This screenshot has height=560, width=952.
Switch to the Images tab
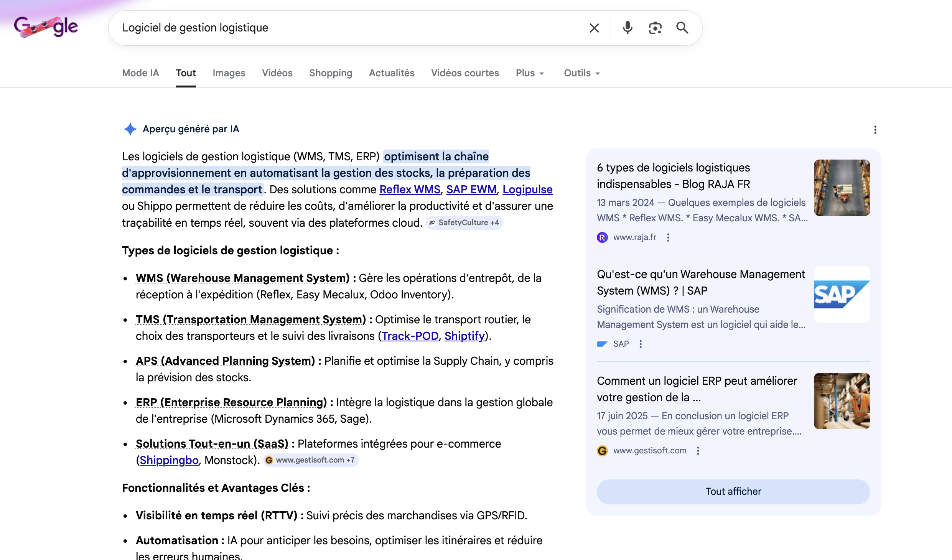point(229,73)
